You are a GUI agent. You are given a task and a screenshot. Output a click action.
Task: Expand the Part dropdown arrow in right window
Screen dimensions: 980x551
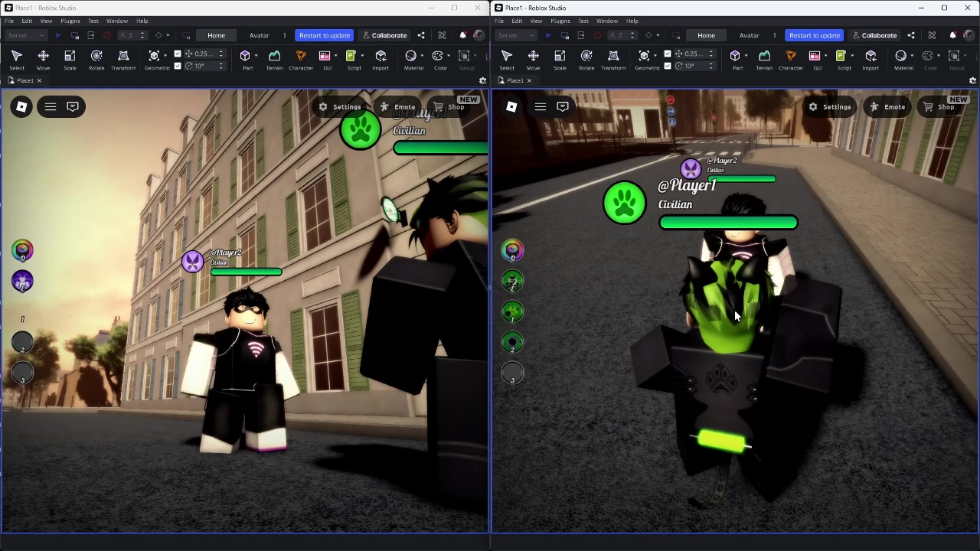[x=747, y=55]
